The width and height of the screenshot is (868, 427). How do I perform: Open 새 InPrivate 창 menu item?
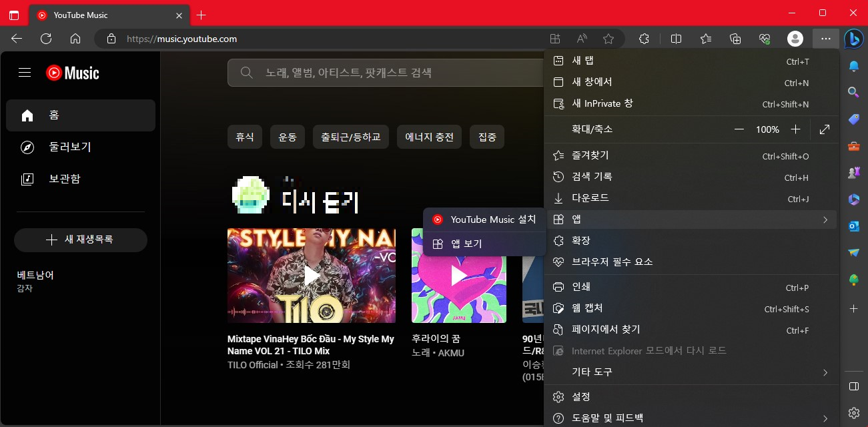point(691,104)
